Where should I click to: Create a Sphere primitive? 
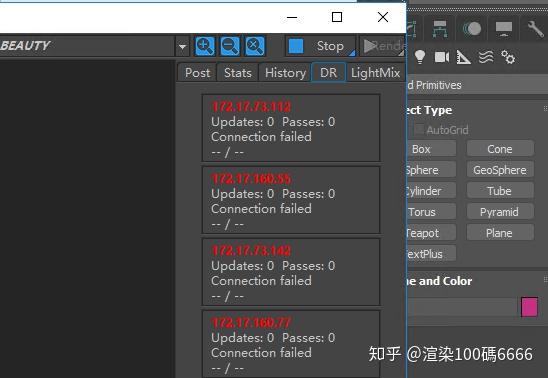pyautogui.click(x=431, y=170)
